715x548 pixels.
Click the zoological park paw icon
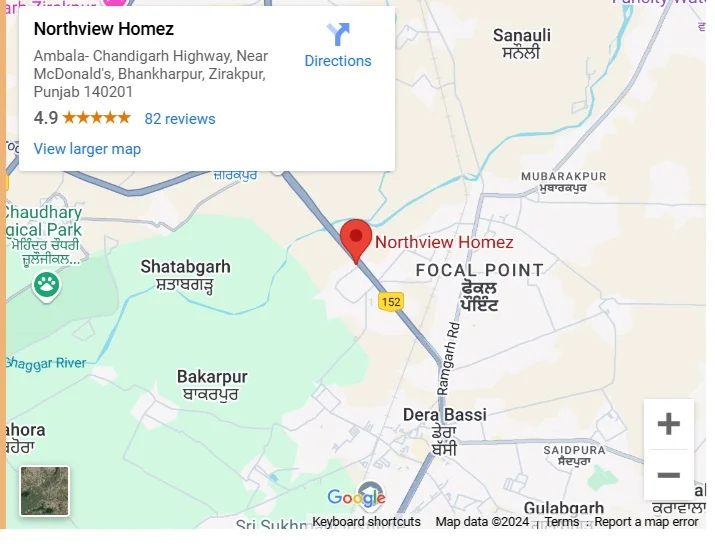click(47, 287)
